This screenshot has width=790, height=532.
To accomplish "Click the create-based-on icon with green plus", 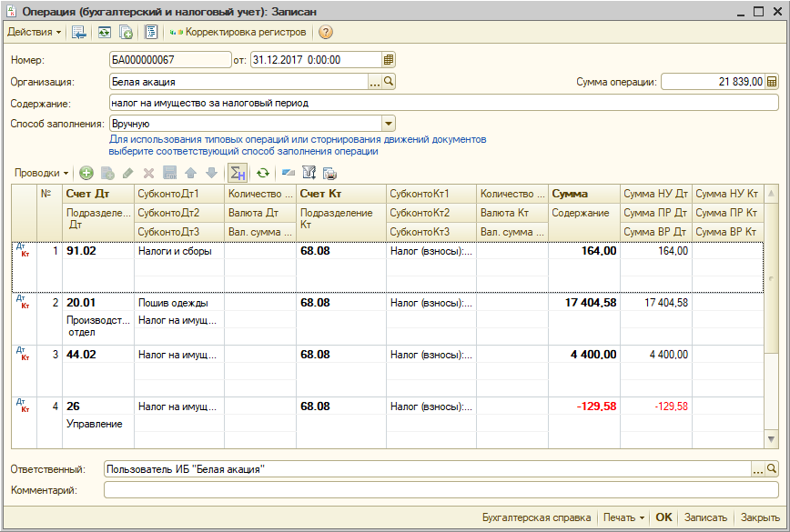I will [x=126, y=32].
